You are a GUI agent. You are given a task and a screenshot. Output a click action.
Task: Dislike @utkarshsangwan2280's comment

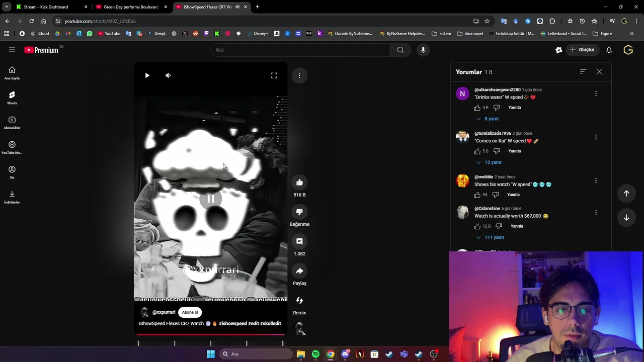497,108
